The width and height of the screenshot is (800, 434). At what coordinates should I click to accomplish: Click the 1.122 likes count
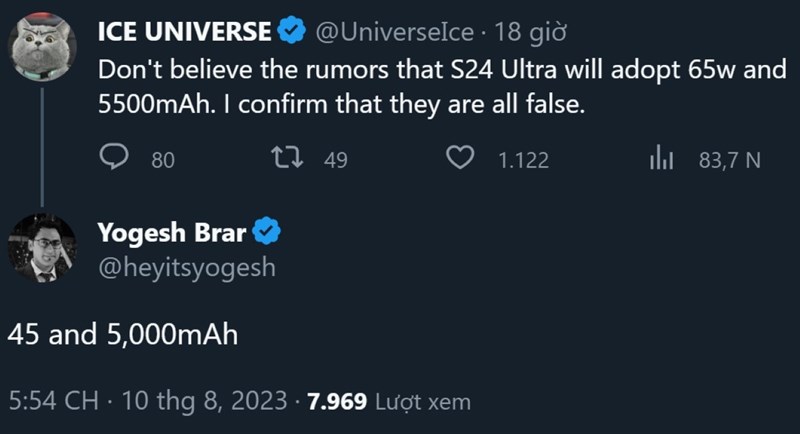coord(523,159)
